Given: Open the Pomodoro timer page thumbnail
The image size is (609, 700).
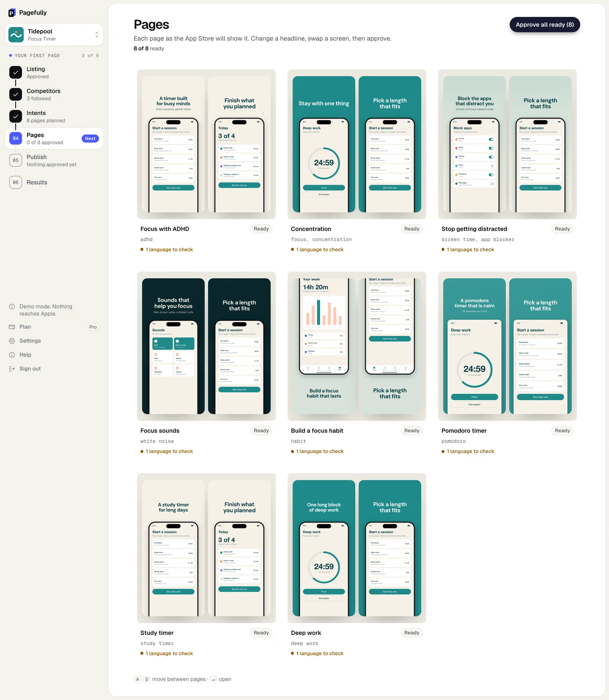Looking at the screenshot, I should [x=507, y=346].
